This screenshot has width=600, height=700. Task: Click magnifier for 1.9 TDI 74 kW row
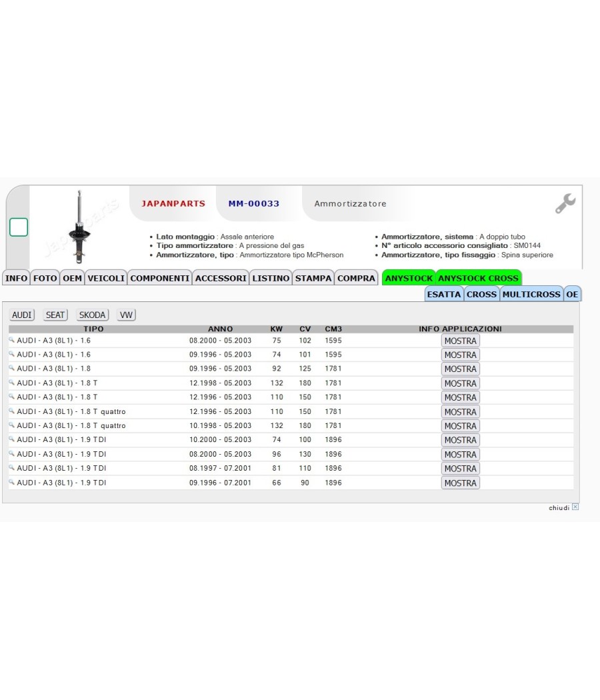[11, 439]
